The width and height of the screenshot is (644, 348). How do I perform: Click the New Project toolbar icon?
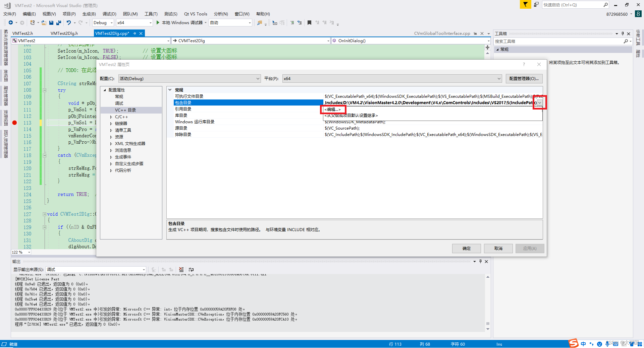point(32,22)
